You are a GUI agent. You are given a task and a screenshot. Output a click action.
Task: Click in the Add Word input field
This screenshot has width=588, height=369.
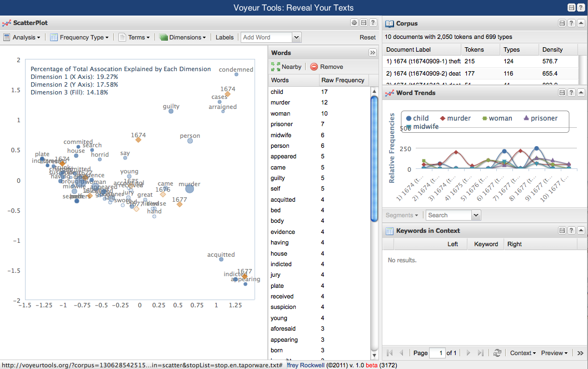click(x=266, y=37)
